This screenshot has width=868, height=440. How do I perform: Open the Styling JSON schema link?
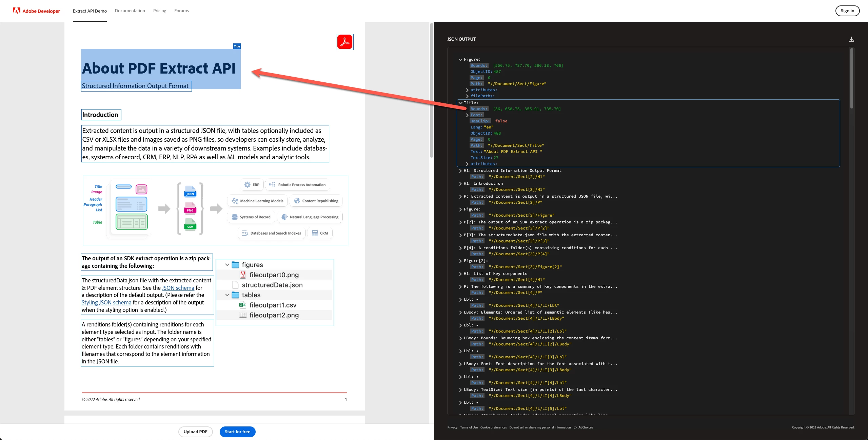pos(106,302)
